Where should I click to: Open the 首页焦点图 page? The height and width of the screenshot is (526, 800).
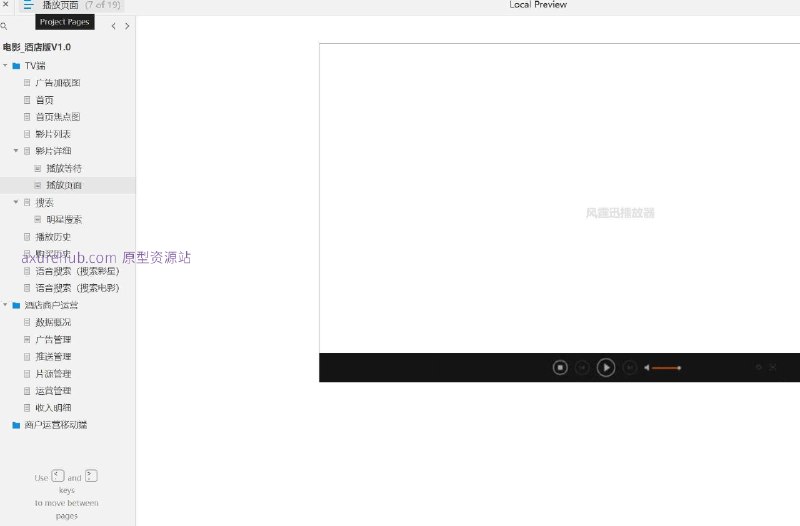coord(58,117)
